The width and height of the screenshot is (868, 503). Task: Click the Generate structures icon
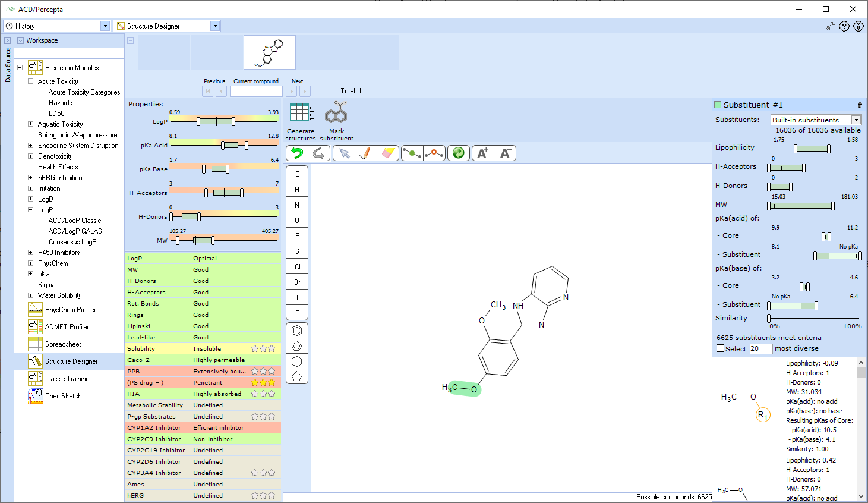click(x=301, y=118)
